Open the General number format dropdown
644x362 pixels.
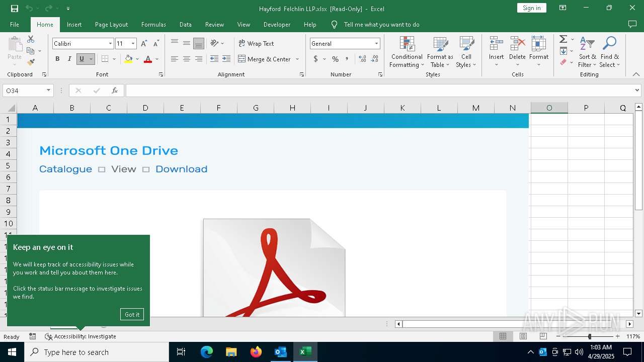click(x=376, y=44)
